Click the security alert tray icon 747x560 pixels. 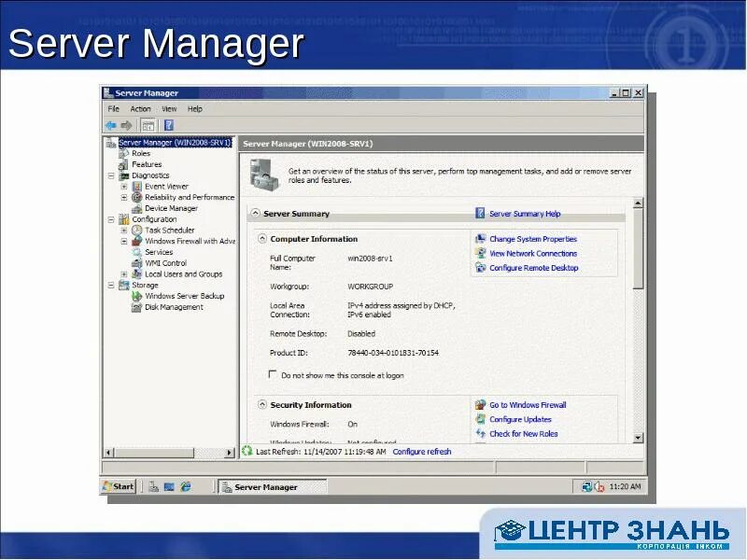(599, 486)
